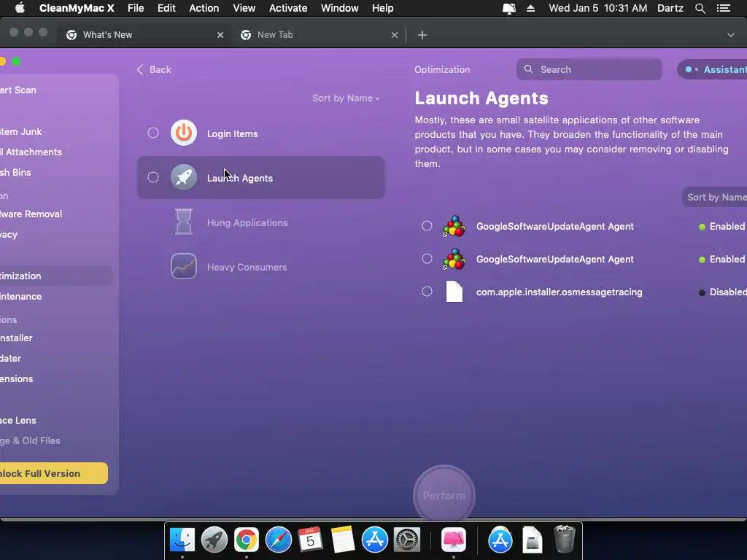Select Space Lens in sidebar
This screenshot has height=560, width=747.
(x=18, y=420)
